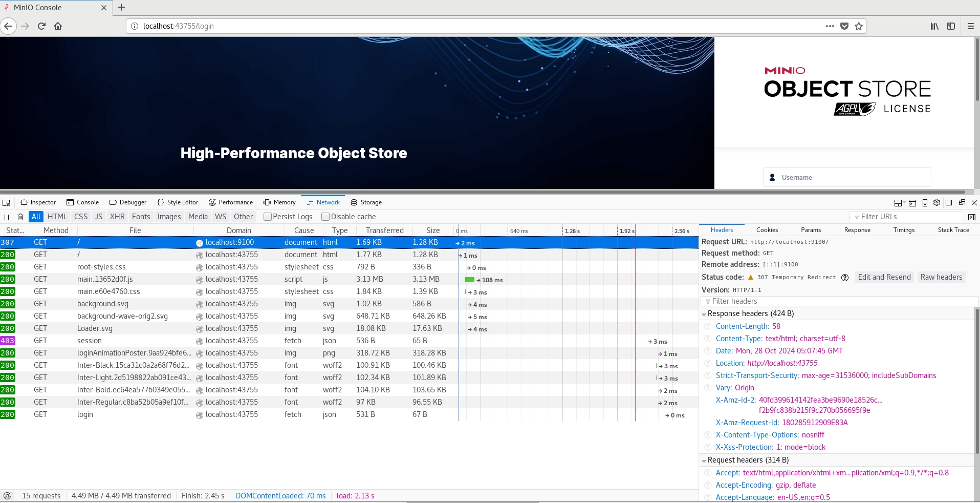Toggle the All request filter
The height and width of the screenshot is (503, 980).
tap(36, 217)
